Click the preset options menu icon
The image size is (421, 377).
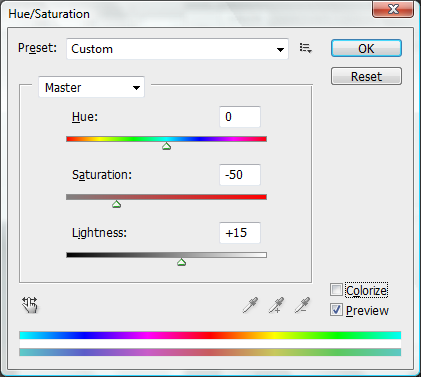point(305,48)
